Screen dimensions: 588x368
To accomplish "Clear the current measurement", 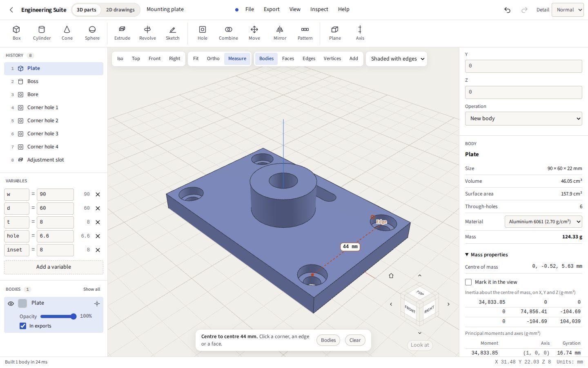I will (355, 340).
